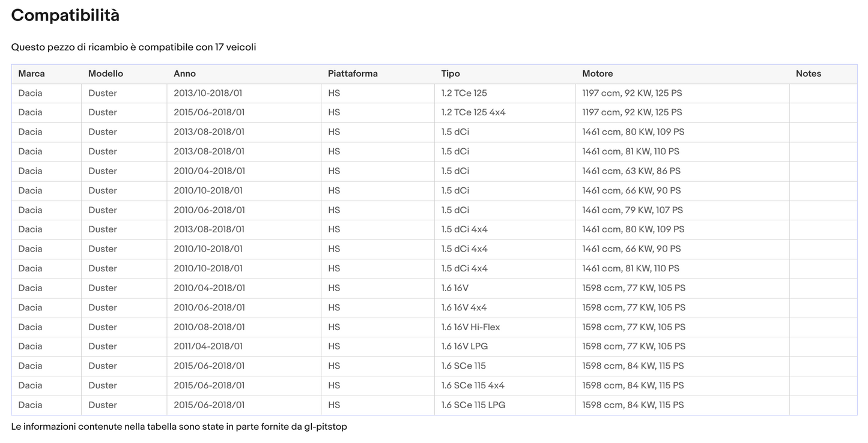Click the Notes column header
Screen dimensions: 868x443
[x=823, y=74]
